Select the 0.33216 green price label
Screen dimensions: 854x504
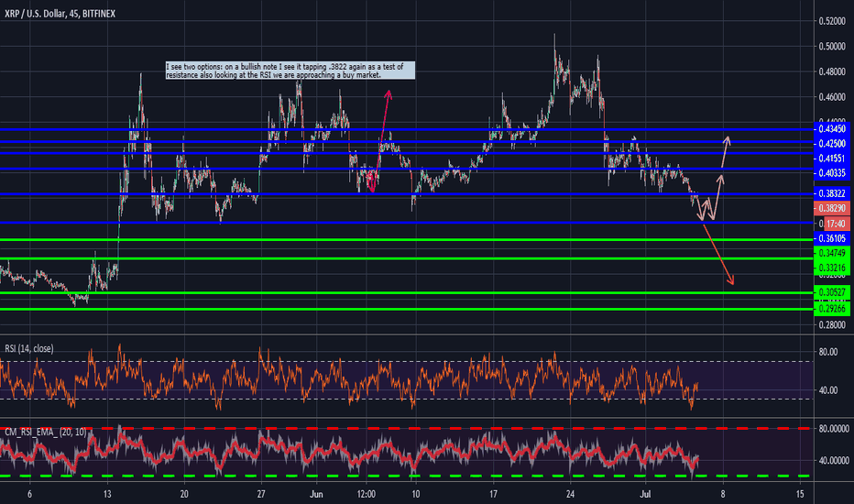click(x=832, y=268)
